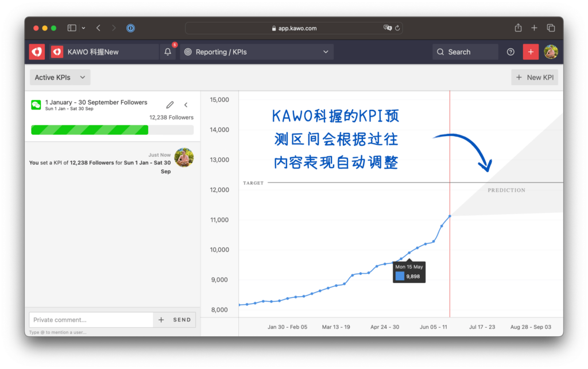Click the Mar 13 - 19 axis label
The image size is (588, 369).
336,327
